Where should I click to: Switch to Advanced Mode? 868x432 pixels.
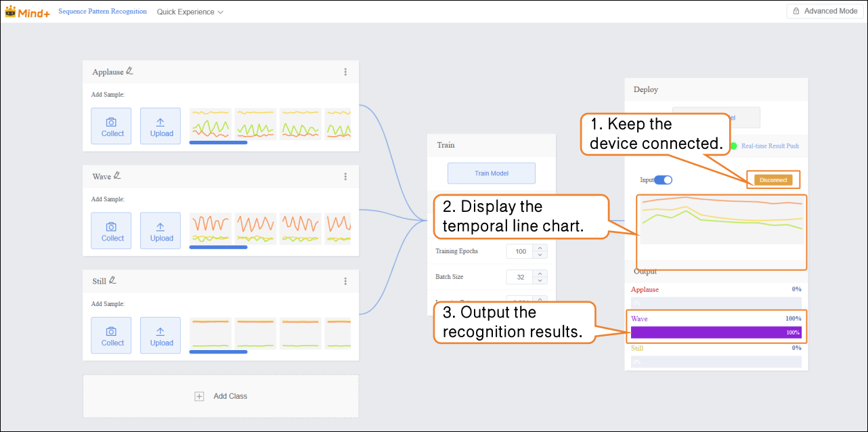[824, 12]
